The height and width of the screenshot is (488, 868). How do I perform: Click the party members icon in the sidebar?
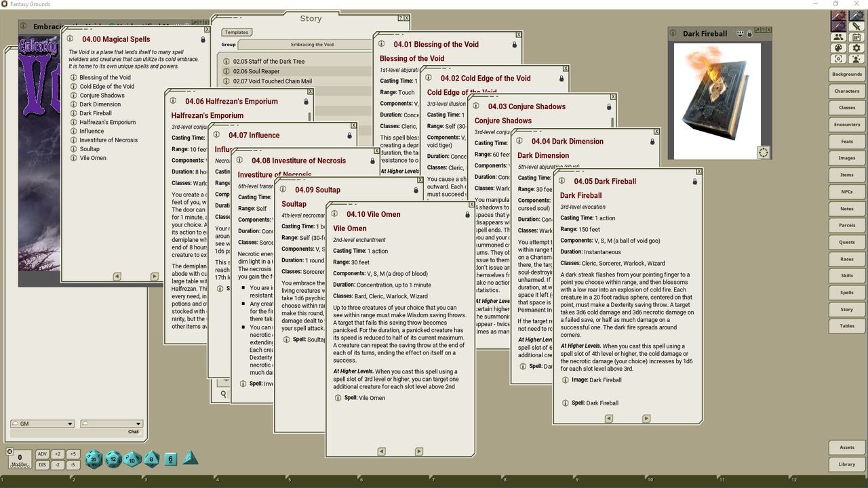[839, 37]
